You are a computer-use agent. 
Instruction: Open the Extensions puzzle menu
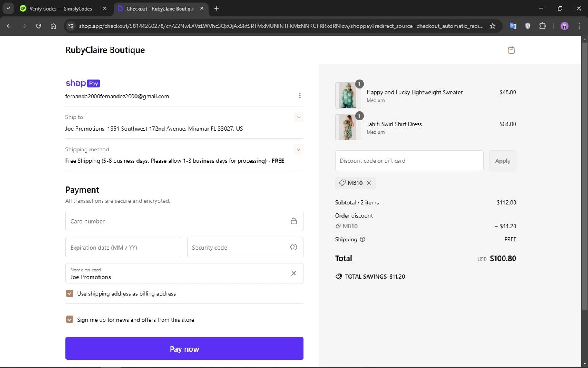click(543, 26)
